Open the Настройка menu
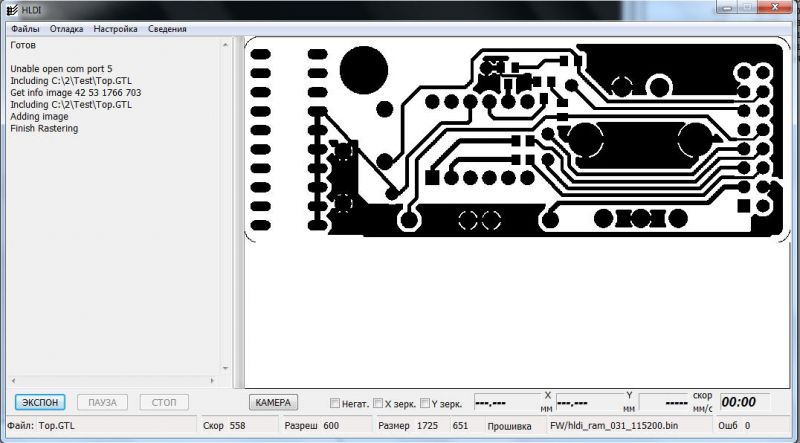Image resolution: width=800 pixels, height=443 pixels. 115,29
